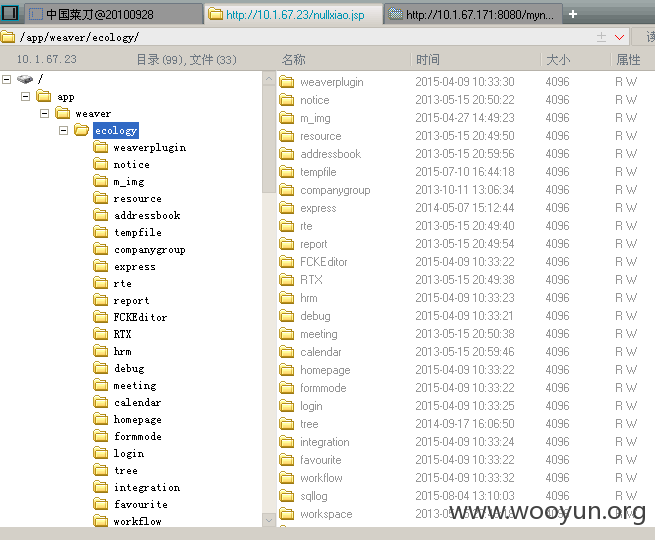Viewport: 655px width, 540px height.
Task: Select notice folder in tree
Action: 131,164
